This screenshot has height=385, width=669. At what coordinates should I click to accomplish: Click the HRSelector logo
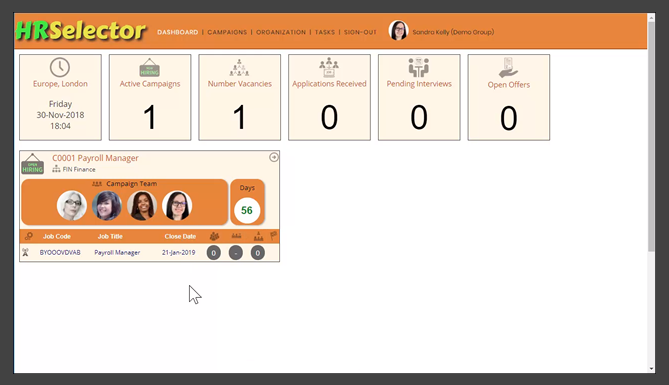[x=81, y=31]
